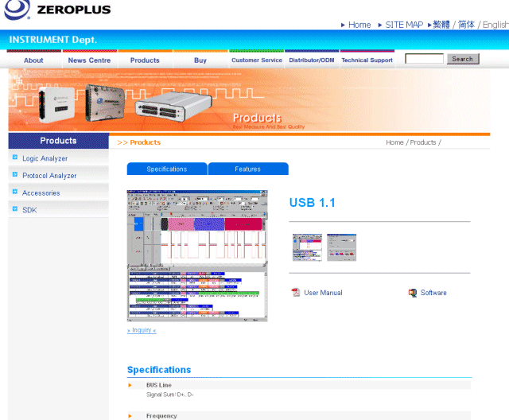The width and height of the screenshot is (509, 420).
Task: Open the Customer Service menu
Action: pos(257,60)
